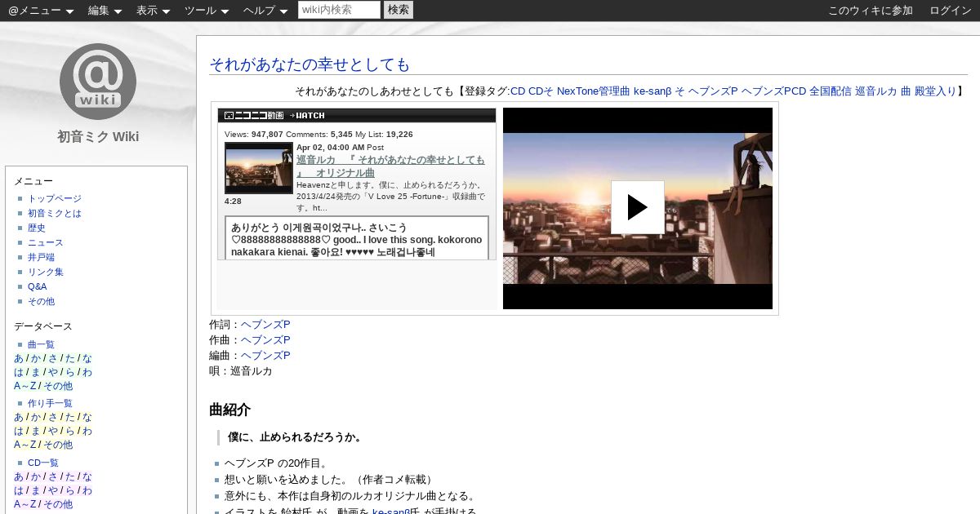
Task: Click the 唄：巡音ルカ line
Action: [241, 371]
